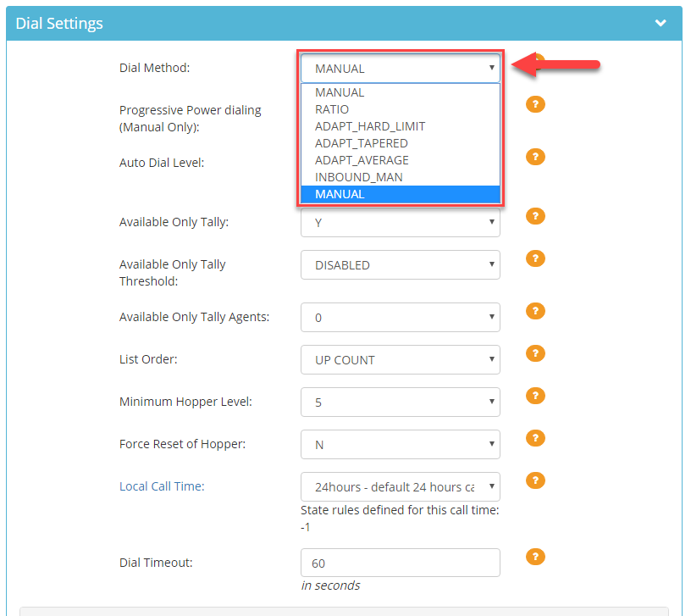691x616 pixels.
Task: Collapse the Dial Settings panel chevron
Action: coord(661,23)
